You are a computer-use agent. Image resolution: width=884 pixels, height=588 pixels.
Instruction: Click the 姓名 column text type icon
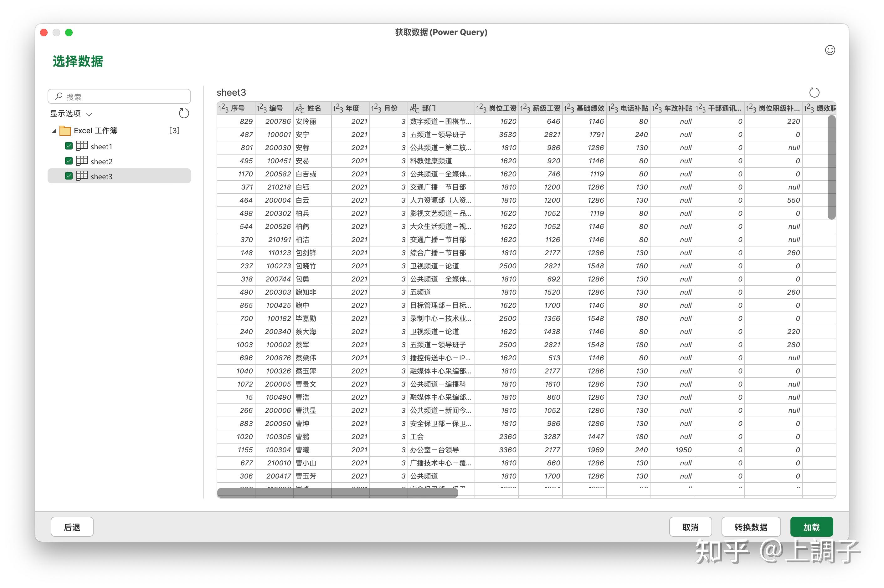pyautogui.click(x=300, y=109)
